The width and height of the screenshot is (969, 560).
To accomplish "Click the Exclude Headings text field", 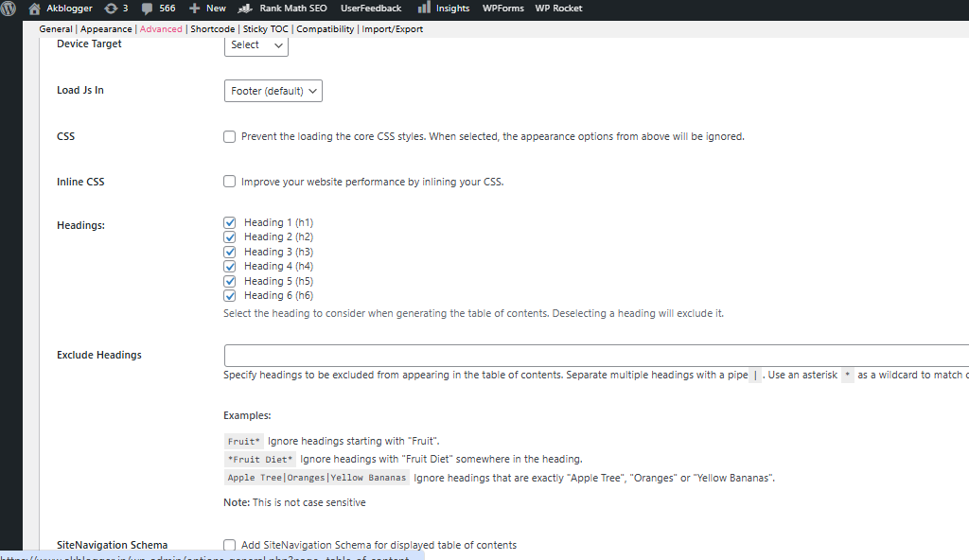I will click(x=596, y=356).
